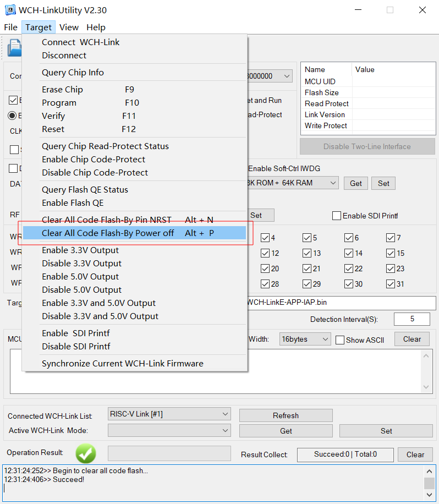Click the Succeed:0 | Total:0 result field

(345, 454)
